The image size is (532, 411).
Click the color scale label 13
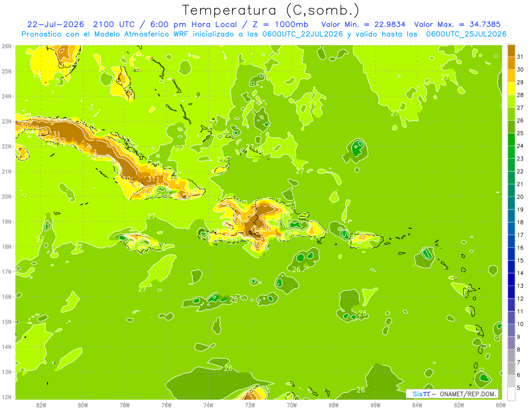pyautogui.click(x=520, y=286)
